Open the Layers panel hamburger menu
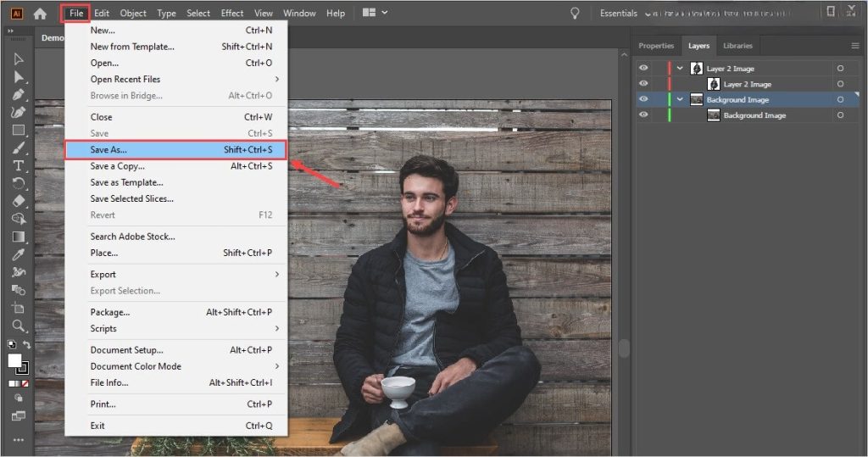This screenshot has width=868, height=457. tap(855, 46)
